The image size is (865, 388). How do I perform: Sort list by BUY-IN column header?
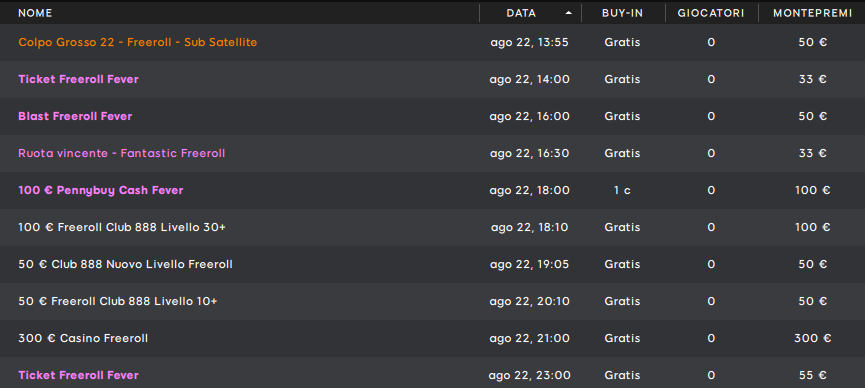(x=622, y=13)
